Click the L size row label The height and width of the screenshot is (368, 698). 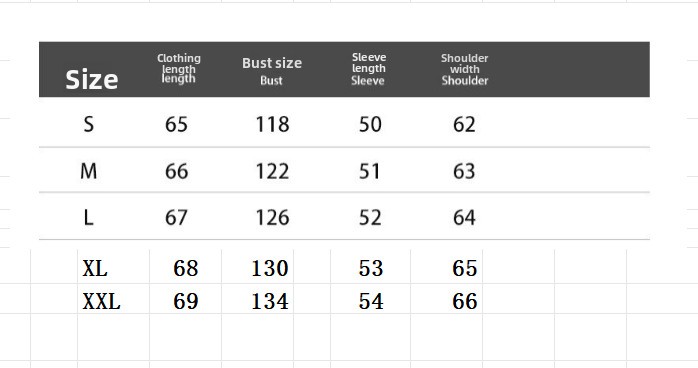(x=88, y=218)
